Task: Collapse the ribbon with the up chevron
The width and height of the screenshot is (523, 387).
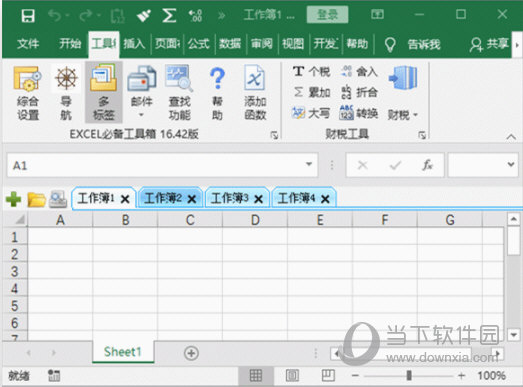Action: point(511,137)
